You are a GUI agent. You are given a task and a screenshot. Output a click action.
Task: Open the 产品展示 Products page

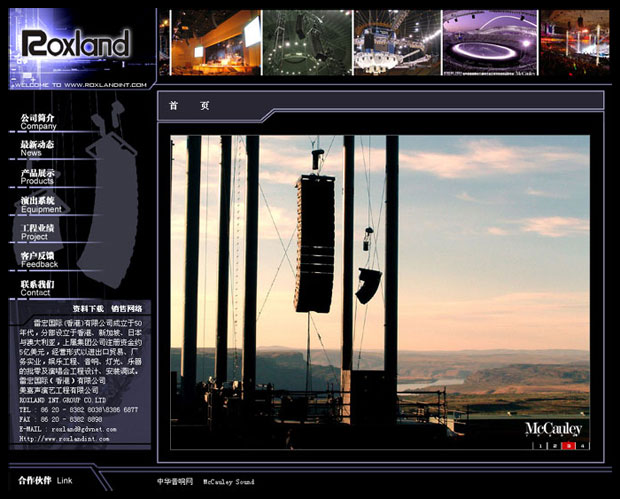(x=37, y=177)
